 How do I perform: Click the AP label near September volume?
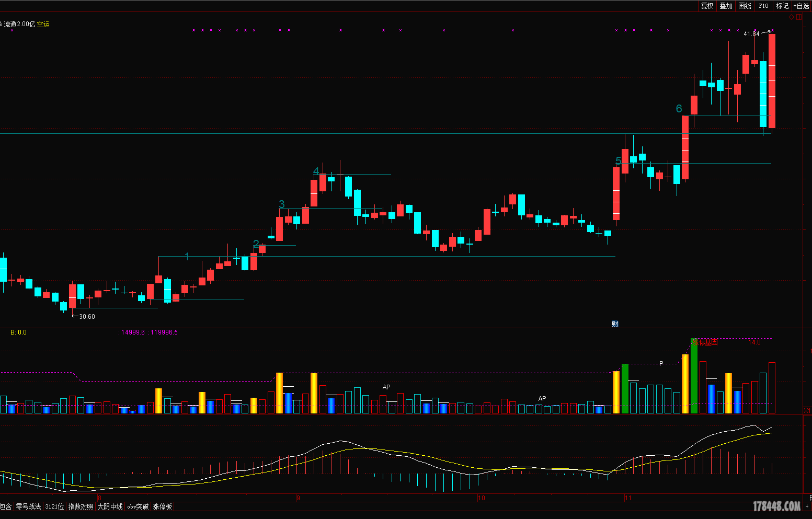click(386, 387)
